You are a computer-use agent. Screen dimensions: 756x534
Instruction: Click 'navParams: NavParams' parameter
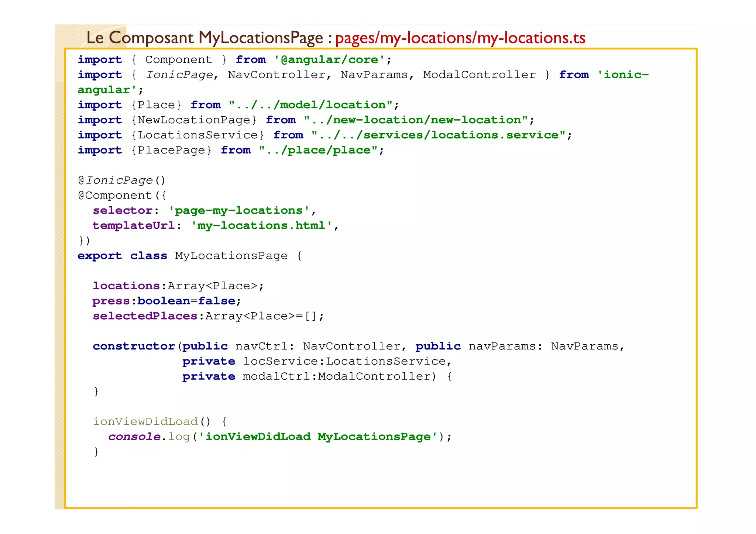(x=543, y=346)
